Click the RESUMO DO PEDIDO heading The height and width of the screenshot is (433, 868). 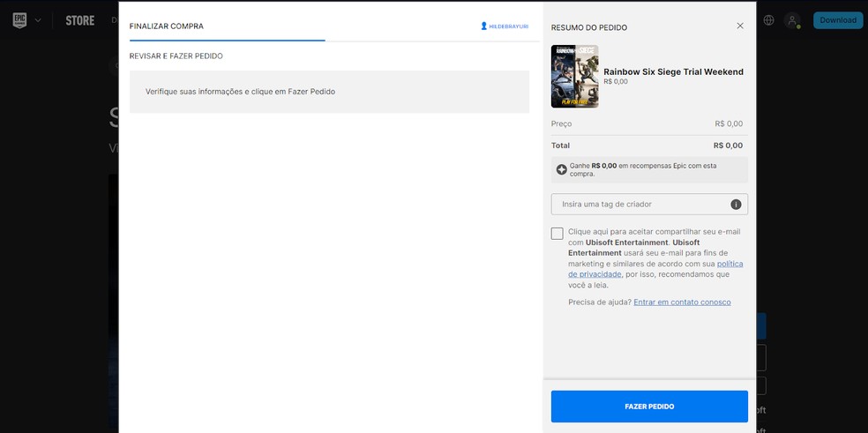pos(589,27)
